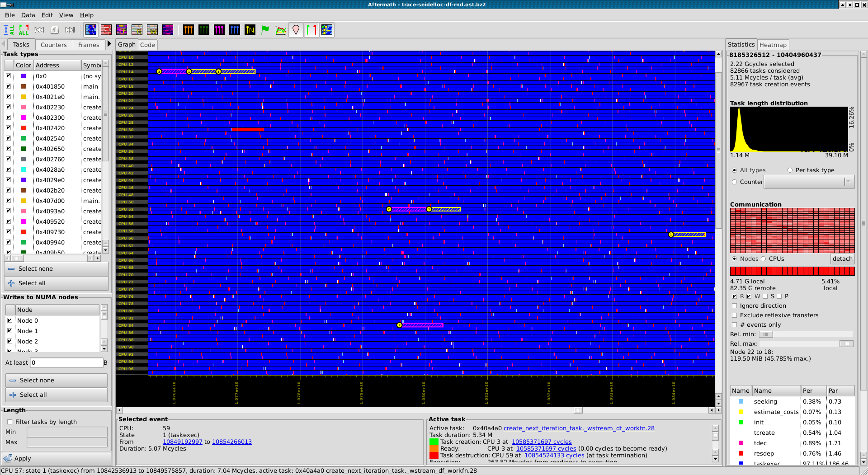The width and height of the screenshot is (868, 475).
Task: Select the magenta-purple timeline mode icon
Action: coord(168,30)
